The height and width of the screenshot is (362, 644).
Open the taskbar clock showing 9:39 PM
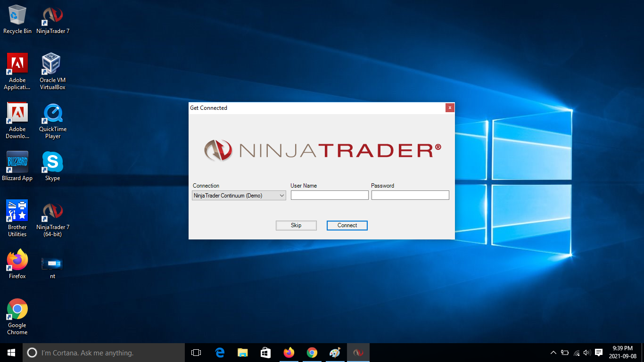click(622, 353)
